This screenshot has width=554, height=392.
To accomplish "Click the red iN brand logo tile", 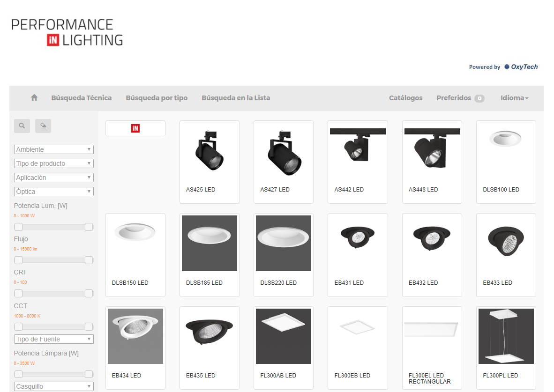I will tap(135, 128).
